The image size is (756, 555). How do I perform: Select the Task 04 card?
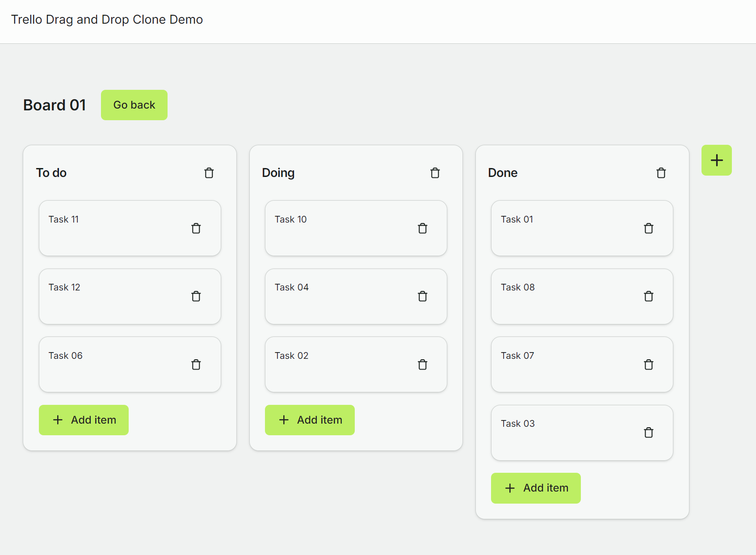pyautogui.click(x=356, y=296)
